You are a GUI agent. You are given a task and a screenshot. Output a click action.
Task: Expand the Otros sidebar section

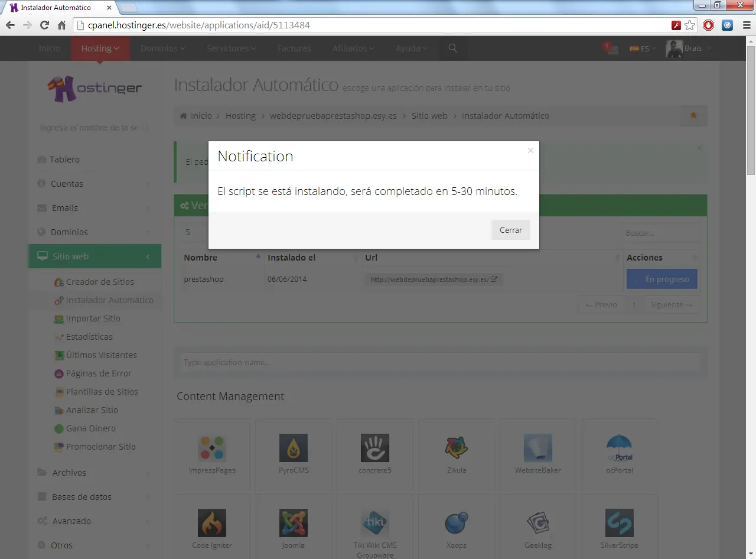[94, 545]
